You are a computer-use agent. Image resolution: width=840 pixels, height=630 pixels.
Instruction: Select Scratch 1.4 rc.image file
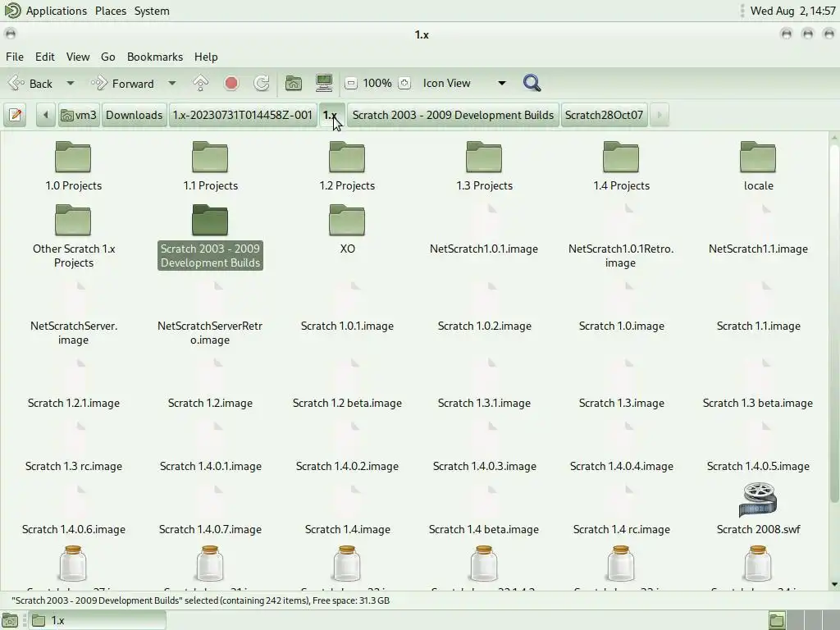622,529
